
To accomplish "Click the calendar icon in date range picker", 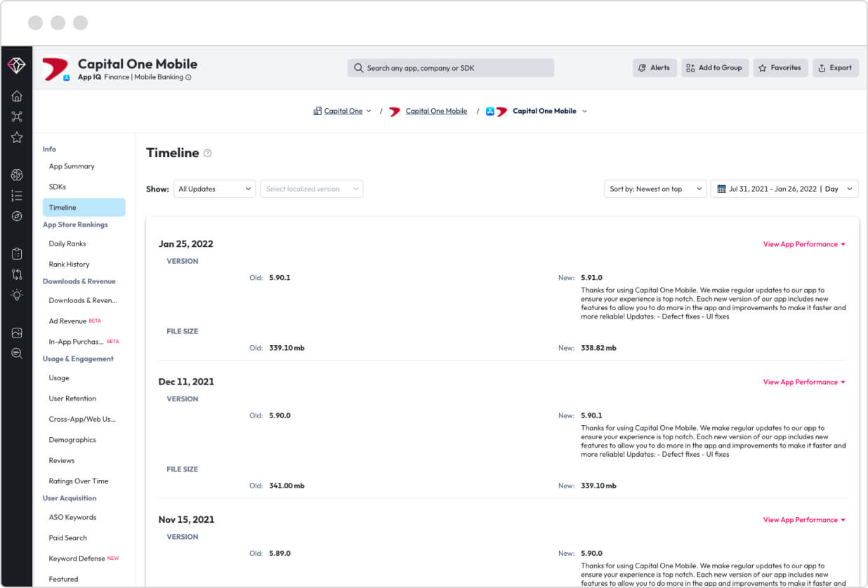I will point(721,189).
